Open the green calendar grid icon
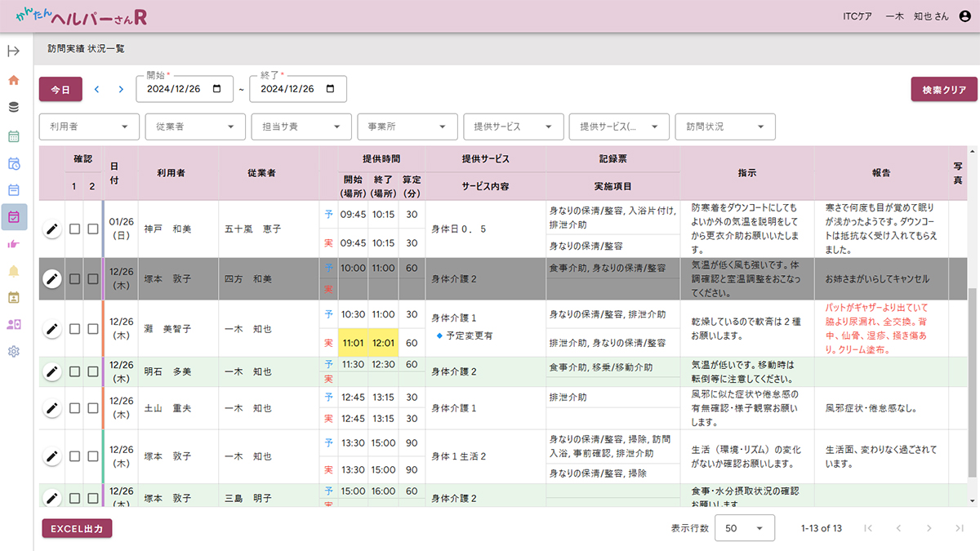The image size is (980, 551). [13, 136]
